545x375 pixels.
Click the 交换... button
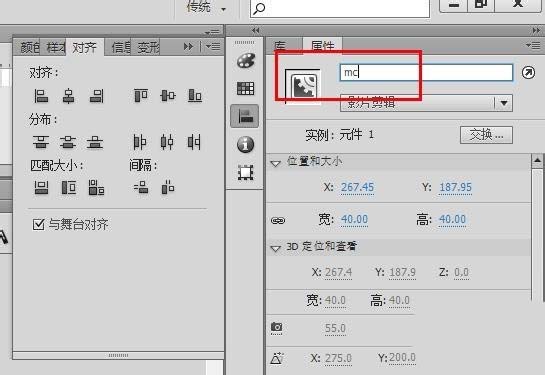486,135
